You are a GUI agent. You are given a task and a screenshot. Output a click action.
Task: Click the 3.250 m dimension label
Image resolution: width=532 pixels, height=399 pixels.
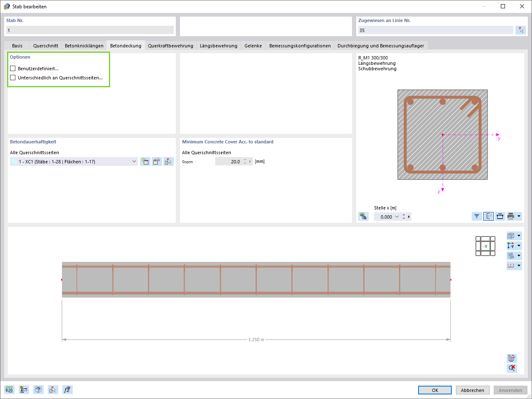click(x=256, y=340)
